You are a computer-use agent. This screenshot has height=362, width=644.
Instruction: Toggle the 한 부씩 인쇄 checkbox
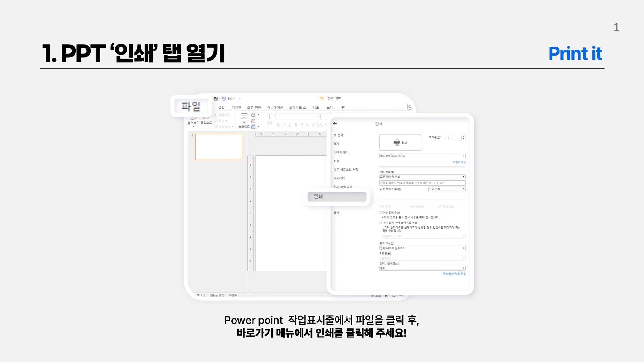[381, 189]
